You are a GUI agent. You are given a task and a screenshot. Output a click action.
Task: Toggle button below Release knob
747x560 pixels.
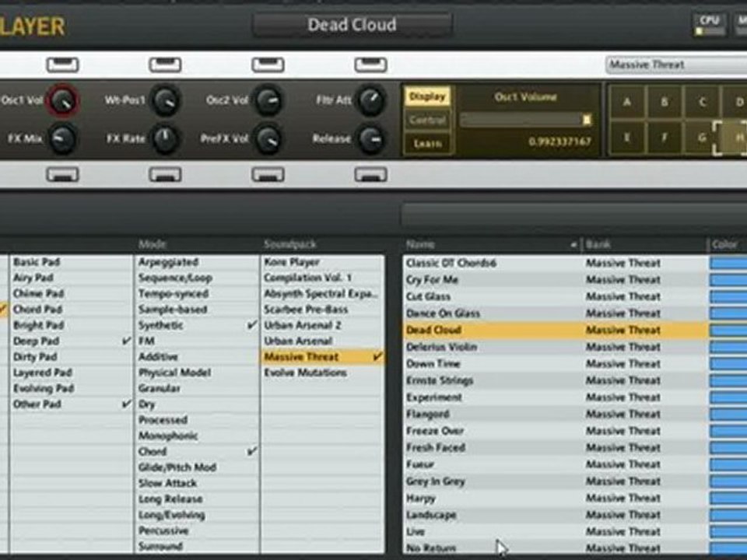tap(371, 175)
